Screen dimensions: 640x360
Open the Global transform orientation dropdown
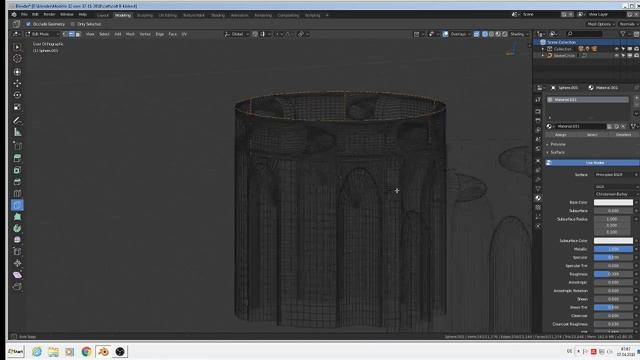(237, 34)
